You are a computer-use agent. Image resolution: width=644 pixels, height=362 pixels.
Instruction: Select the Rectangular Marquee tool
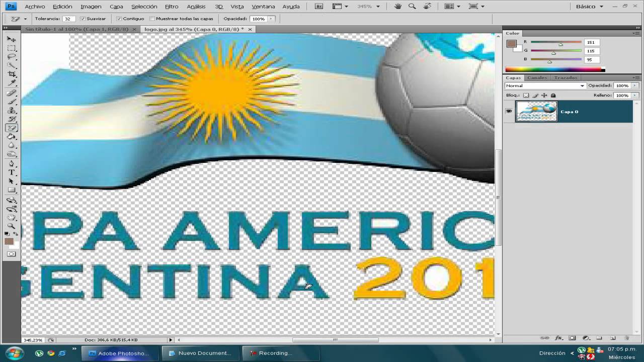point(11,48)
